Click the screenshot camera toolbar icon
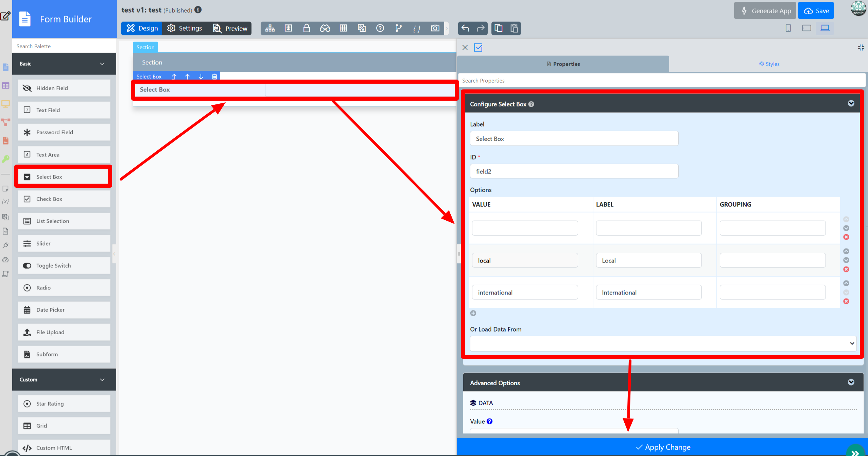Viewport: 868px width, 456px height. pos(435,28)
